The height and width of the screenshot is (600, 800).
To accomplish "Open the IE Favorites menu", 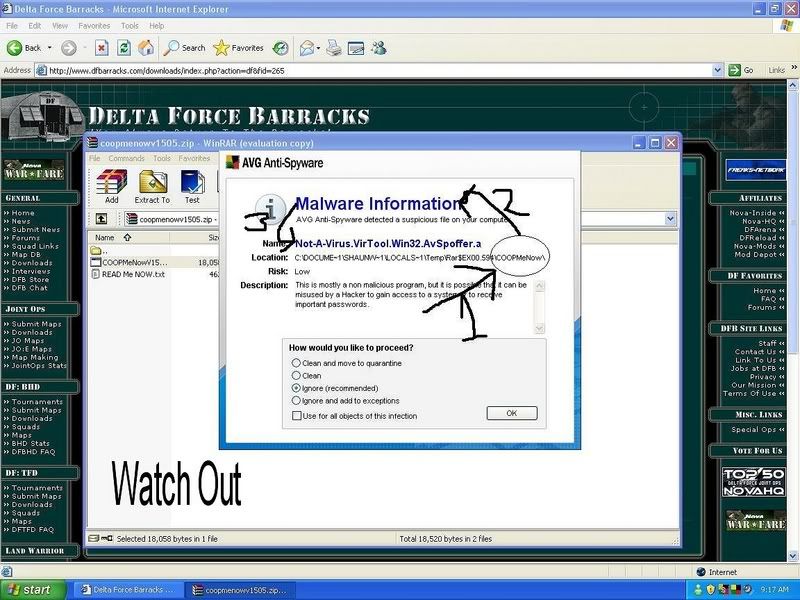I will (94, 26).
